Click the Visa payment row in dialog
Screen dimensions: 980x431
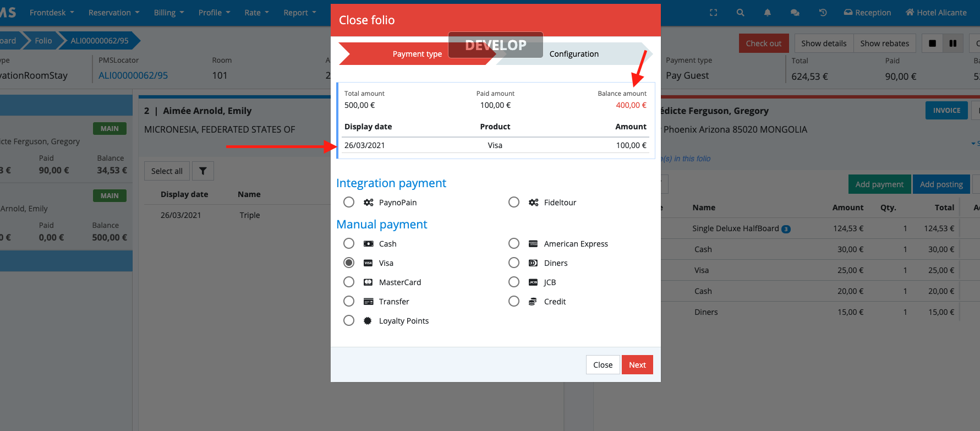[x=495, y=145]
